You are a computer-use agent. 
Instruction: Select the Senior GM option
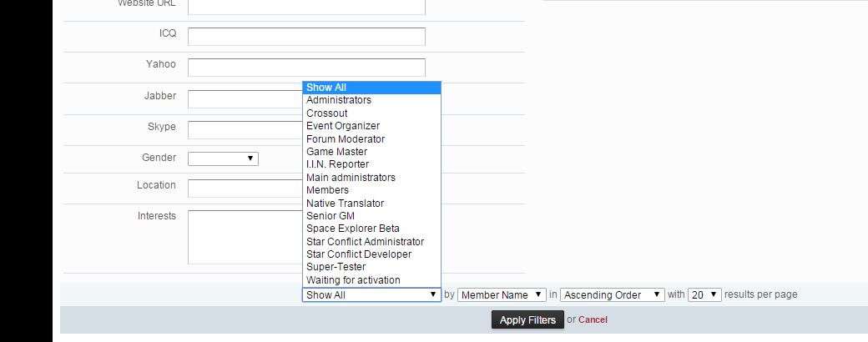click(x=331, y=216)
